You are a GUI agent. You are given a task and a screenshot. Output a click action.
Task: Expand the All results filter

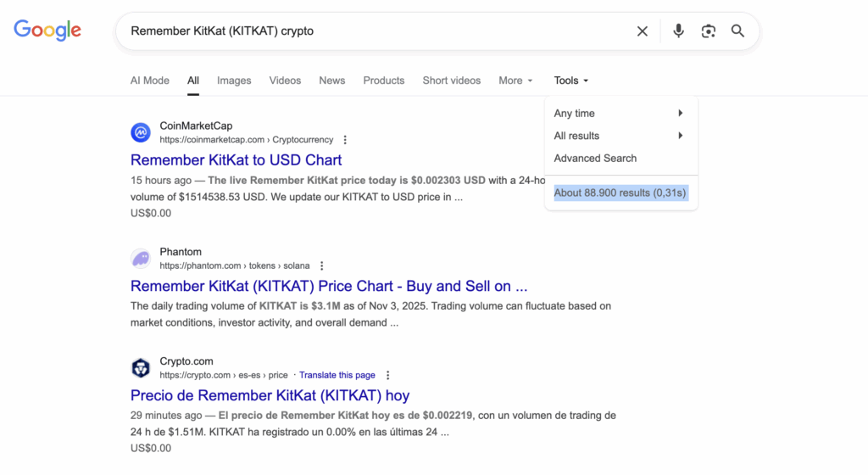(620, 136)
